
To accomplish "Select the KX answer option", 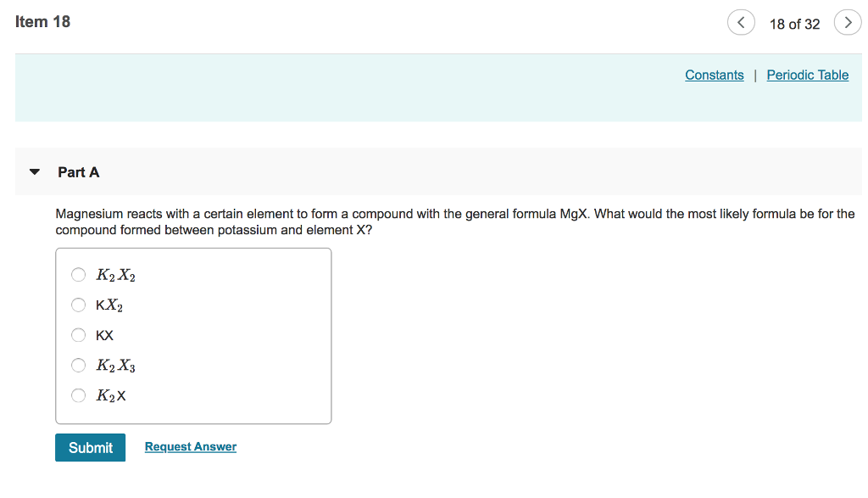I will (78, 335).
